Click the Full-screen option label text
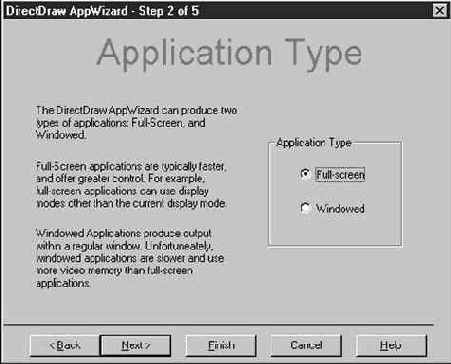 pos(340,174)
